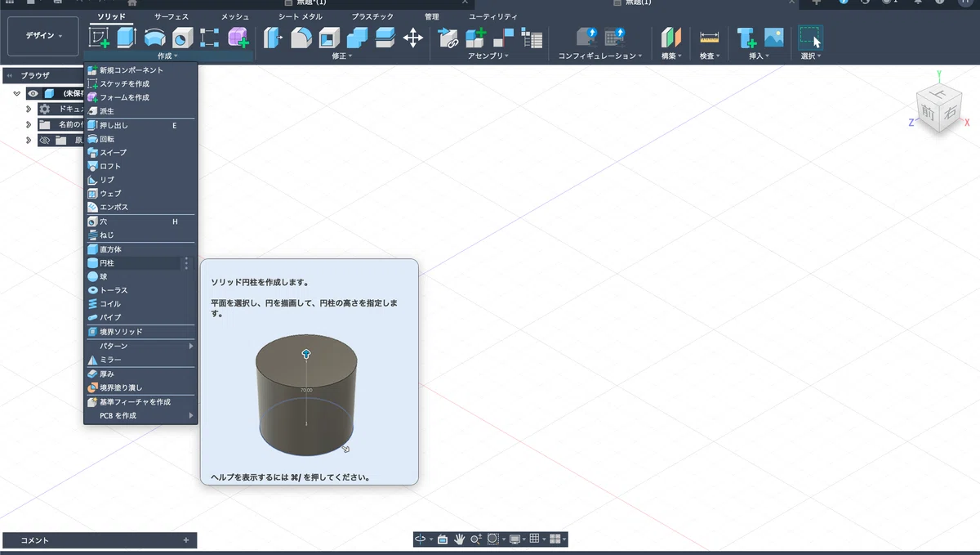Click the Configuration table icon

point(615,37)
